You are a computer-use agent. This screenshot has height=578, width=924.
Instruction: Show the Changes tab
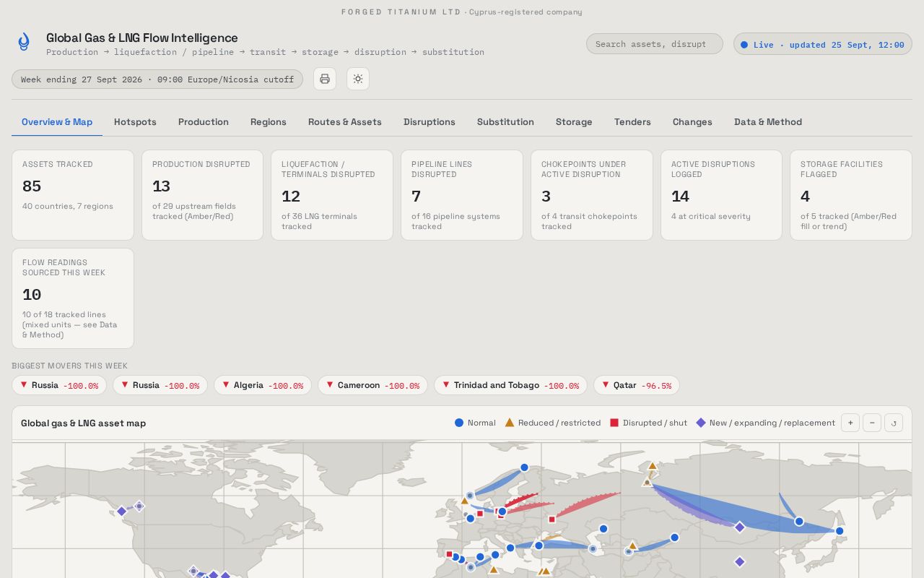point(692,122)
